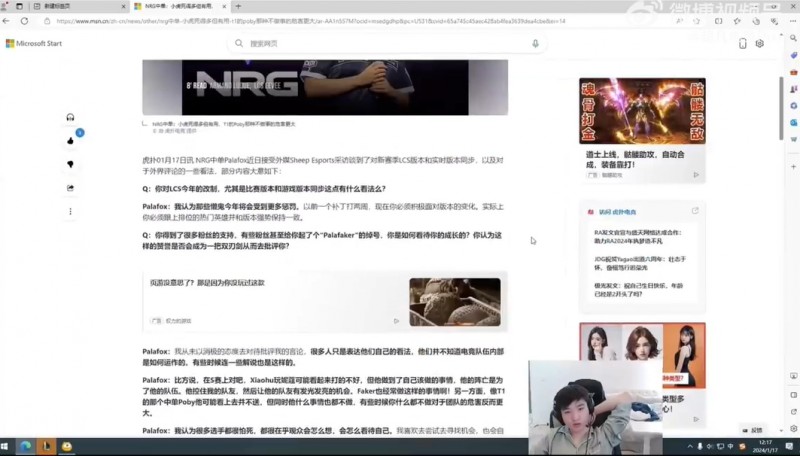Screen dimensions: 800x456
Task: Open the browser settings and more menu
Action: coord(793,21)
